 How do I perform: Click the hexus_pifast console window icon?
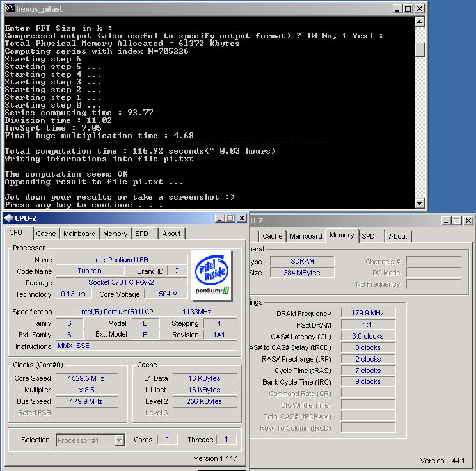click(10, 8)
